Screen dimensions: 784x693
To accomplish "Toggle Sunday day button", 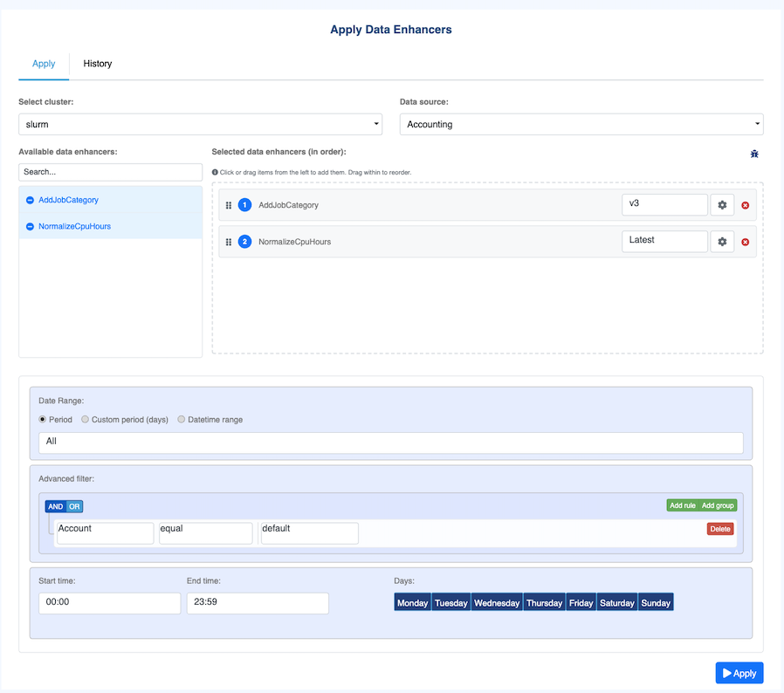I will pyautogui.click(x=656, y=602).
